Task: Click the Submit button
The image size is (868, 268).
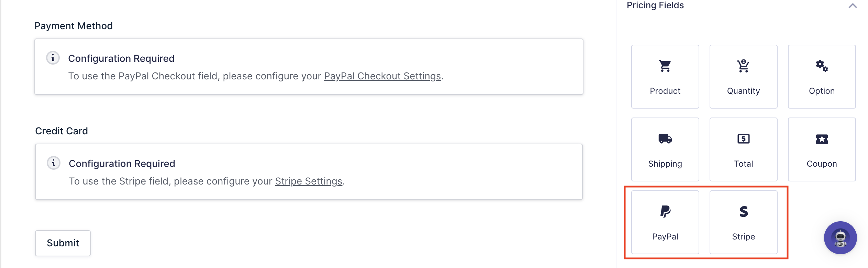Action: tap(63, 243)
